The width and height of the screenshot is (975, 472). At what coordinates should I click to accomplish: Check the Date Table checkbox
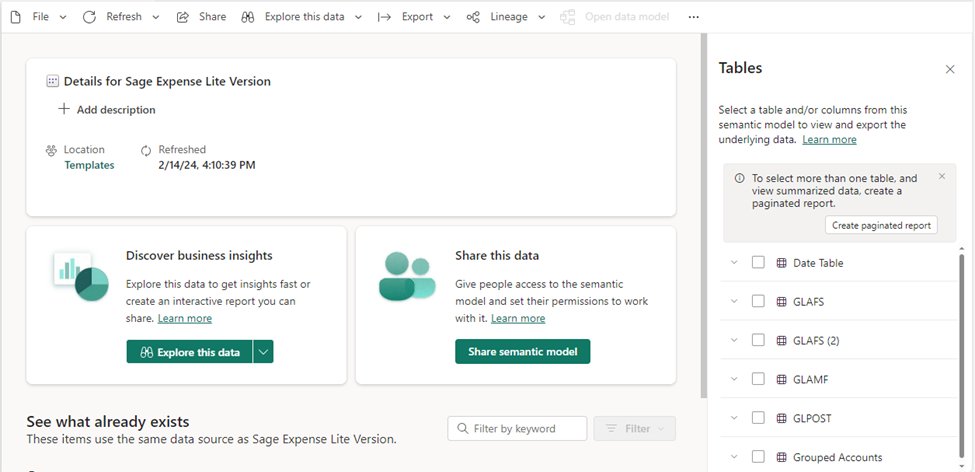click(758, 262)
